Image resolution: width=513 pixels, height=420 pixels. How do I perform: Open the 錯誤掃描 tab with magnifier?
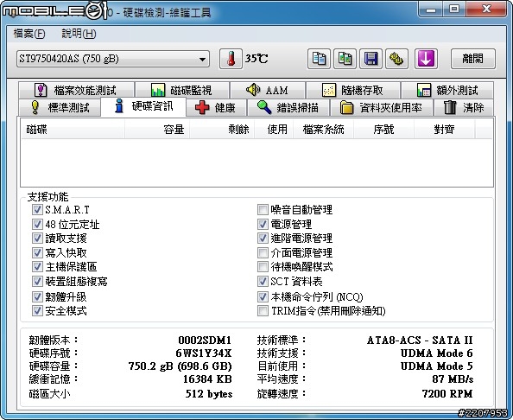click(288, 107)
